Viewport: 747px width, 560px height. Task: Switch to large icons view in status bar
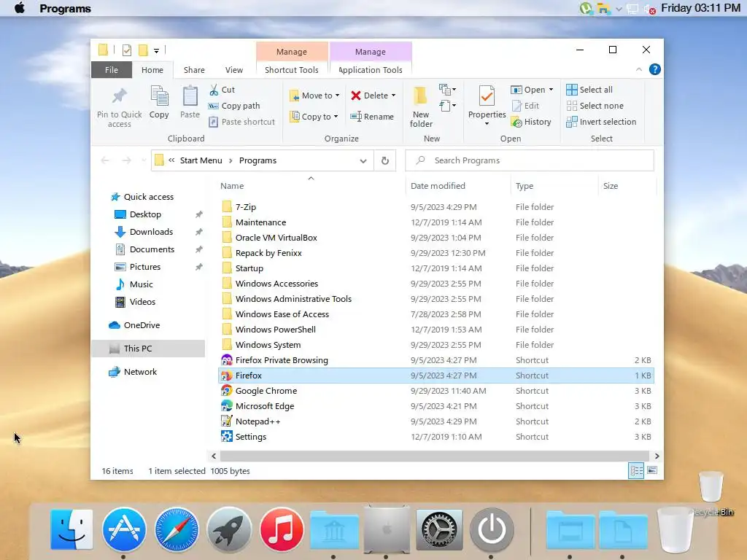click(652, 471)
